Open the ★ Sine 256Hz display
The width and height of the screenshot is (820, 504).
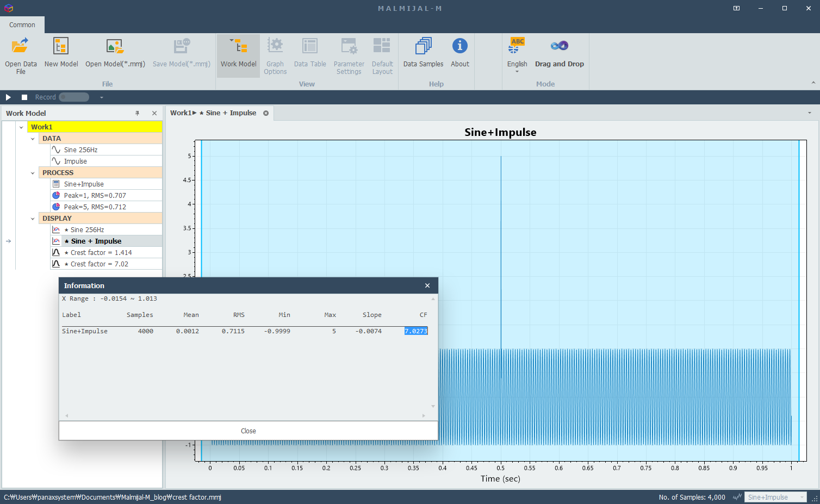(106, 230)
